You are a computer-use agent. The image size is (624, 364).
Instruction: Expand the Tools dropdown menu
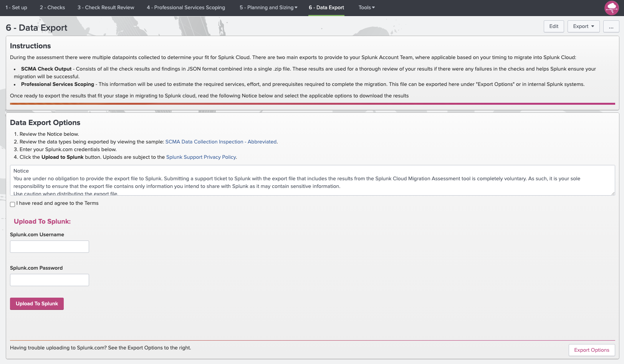point(366,7)
